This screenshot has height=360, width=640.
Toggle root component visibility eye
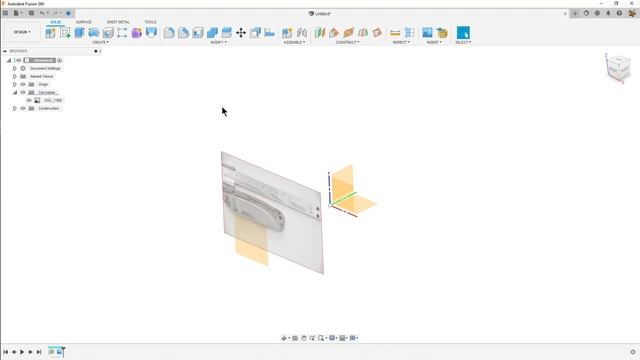point(18,60)
